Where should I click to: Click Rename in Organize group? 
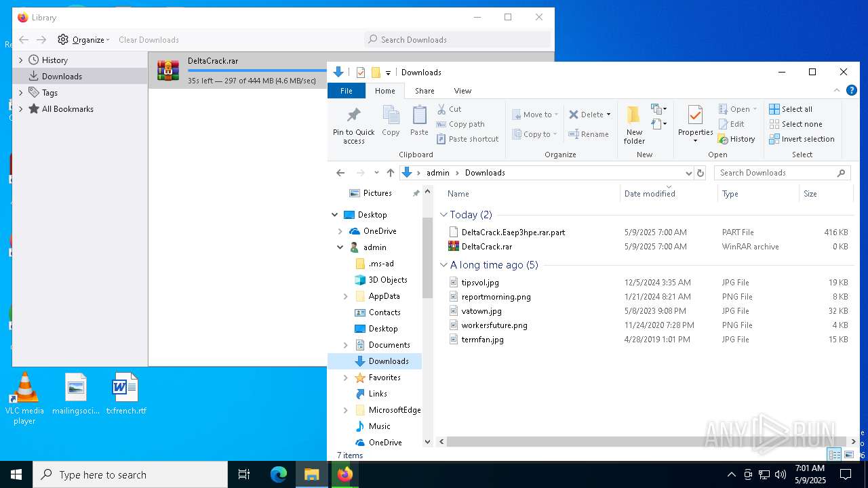[x=589, y=134]
